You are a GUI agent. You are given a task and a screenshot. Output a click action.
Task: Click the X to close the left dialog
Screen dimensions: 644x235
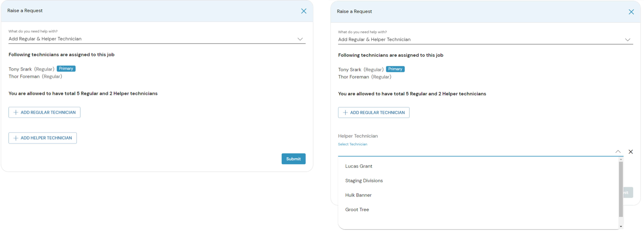tap(304, 11)
